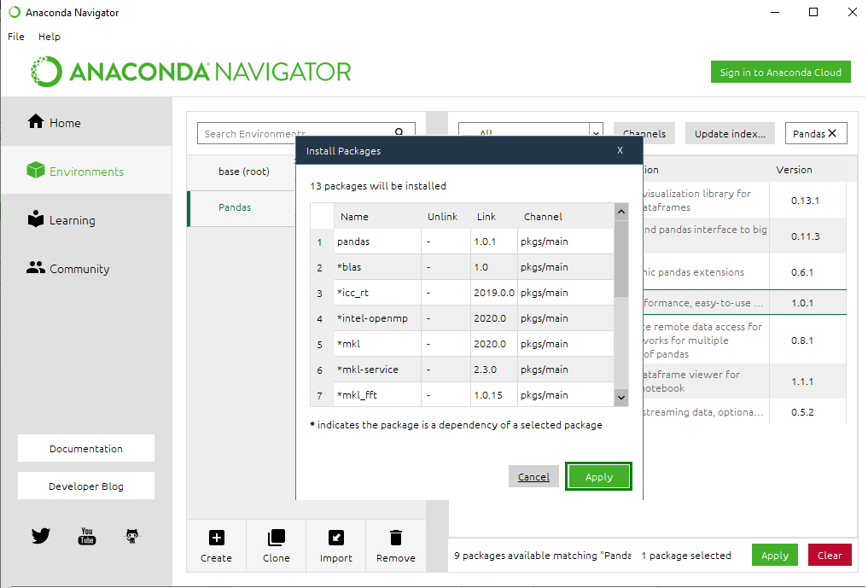Confirm install with dialog Apply button
This screenshot has height=588, width=868.
pyautogui.click(x=598, y=477)
